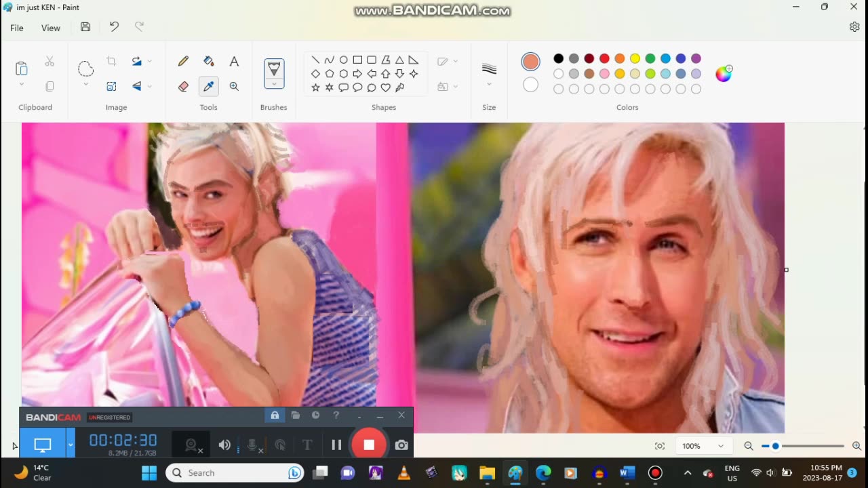Expand the Size dropdown arrow
The image size is (868, 488).
pos(489,85)
